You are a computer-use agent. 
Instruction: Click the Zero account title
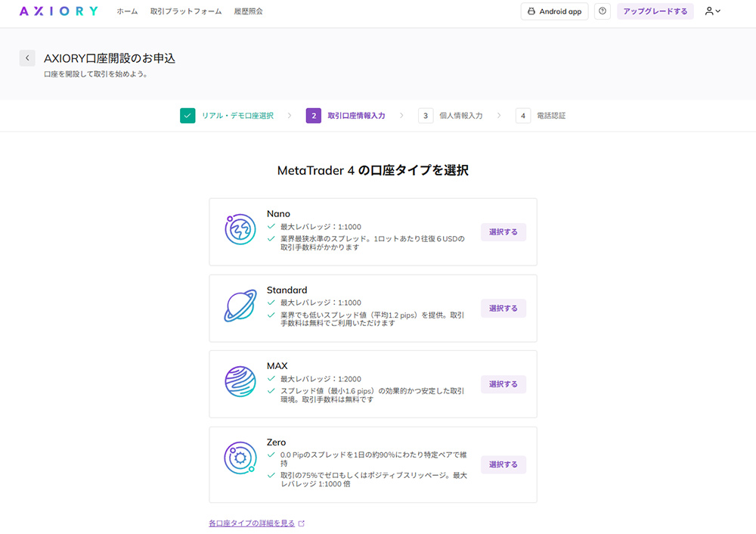pyautogui.click(x=276, y=442)
